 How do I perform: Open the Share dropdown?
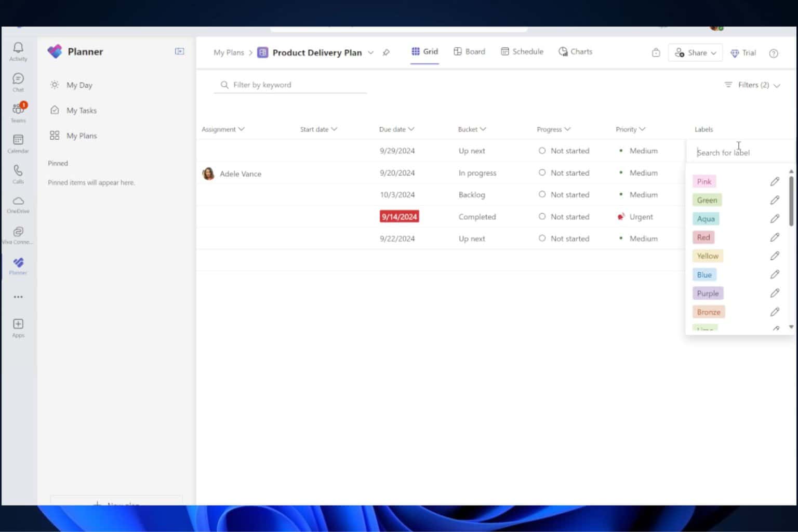point(695,52)
